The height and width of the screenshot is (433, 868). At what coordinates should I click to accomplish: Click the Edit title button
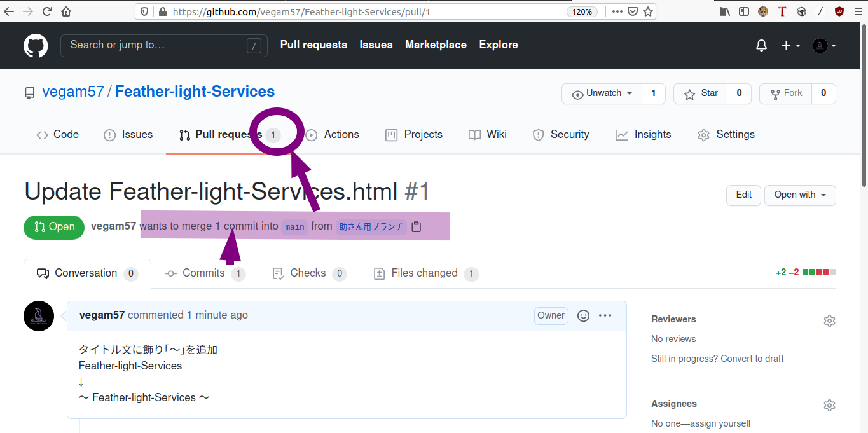(743, 195)
